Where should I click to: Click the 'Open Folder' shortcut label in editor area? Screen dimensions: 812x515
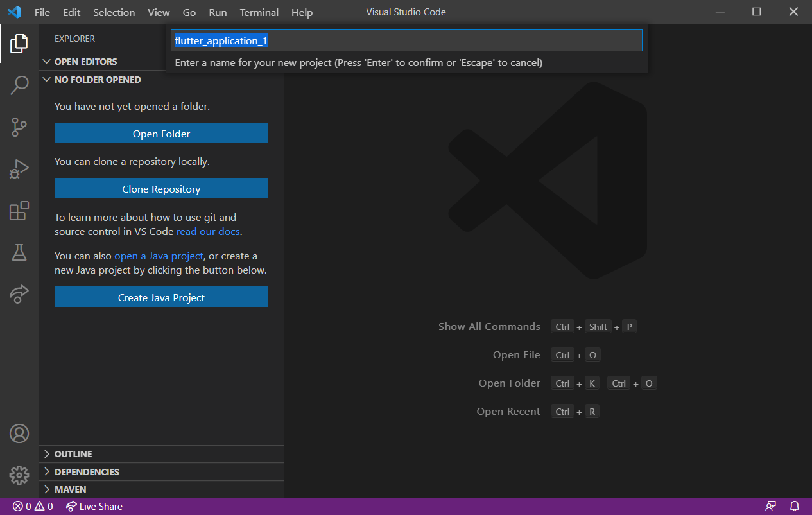[x=510, y=383]
